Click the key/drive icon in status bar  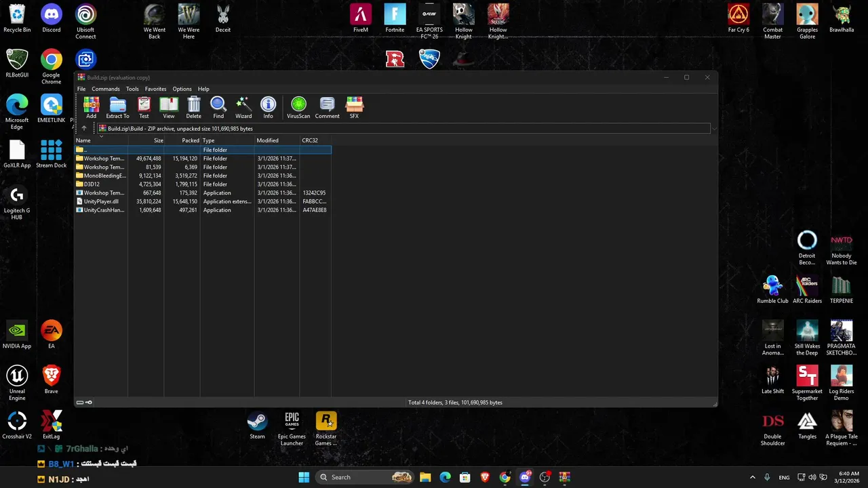tap(84, 403)
